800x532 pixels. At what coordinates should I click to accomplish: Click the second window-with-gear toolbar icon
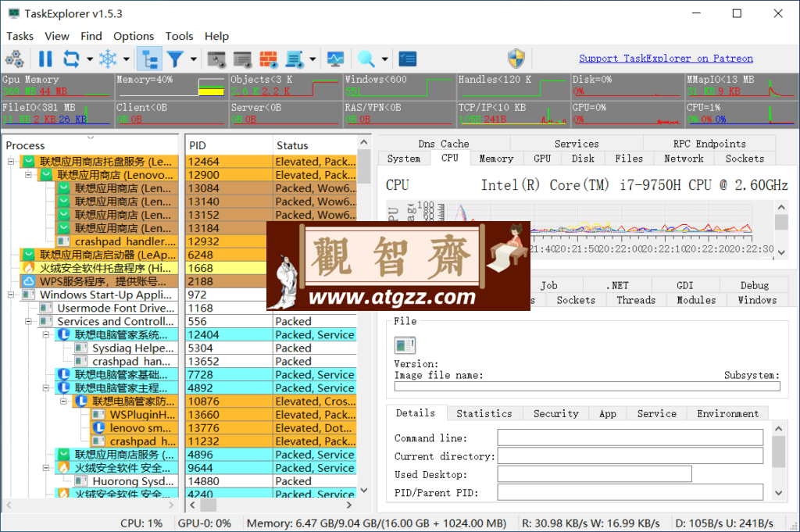pos(242,59)
